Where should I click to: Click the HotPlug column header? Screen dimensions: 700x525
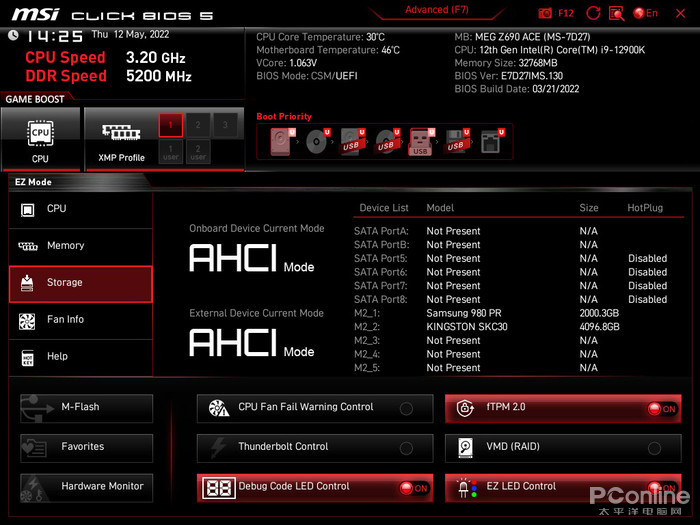(645, 208)
